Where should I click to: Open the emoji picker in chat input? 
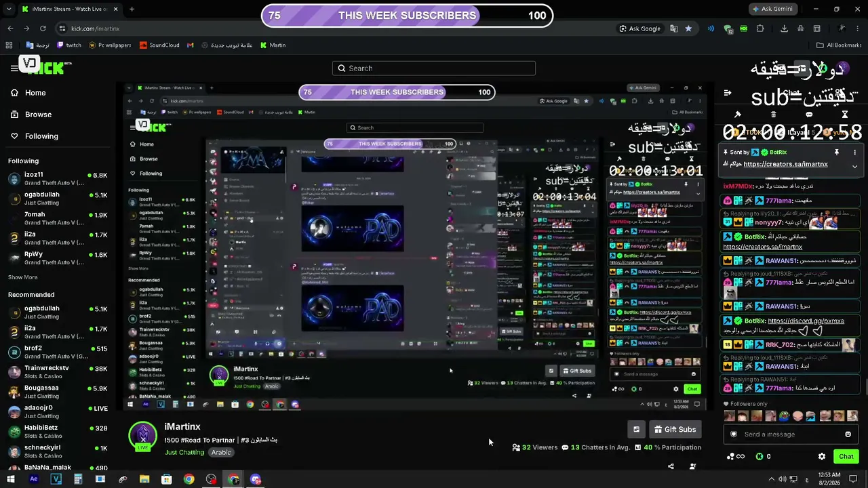(x=848, y=434)
